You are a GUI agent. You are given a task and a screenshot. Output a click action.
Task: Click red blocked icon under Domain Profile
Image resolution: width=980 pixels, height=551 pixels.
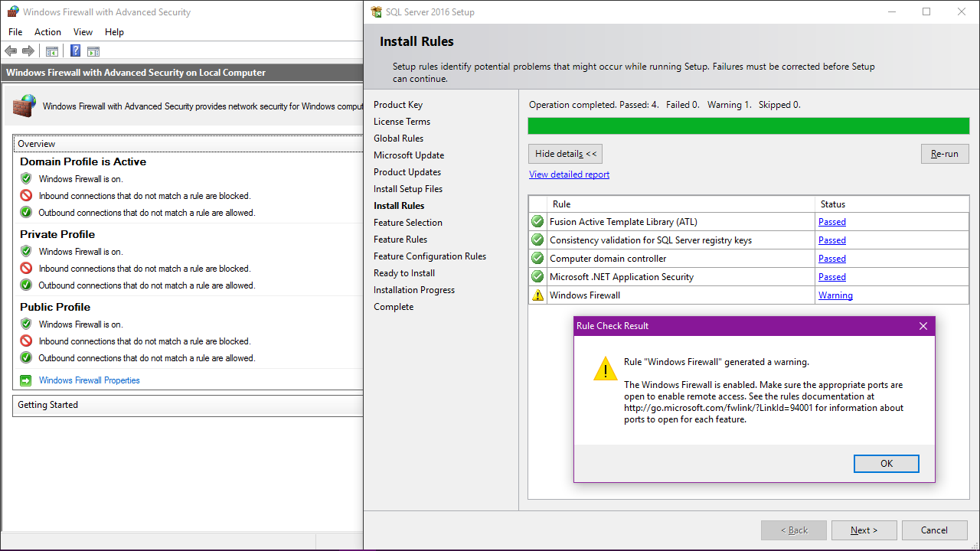tap(26, 195)
